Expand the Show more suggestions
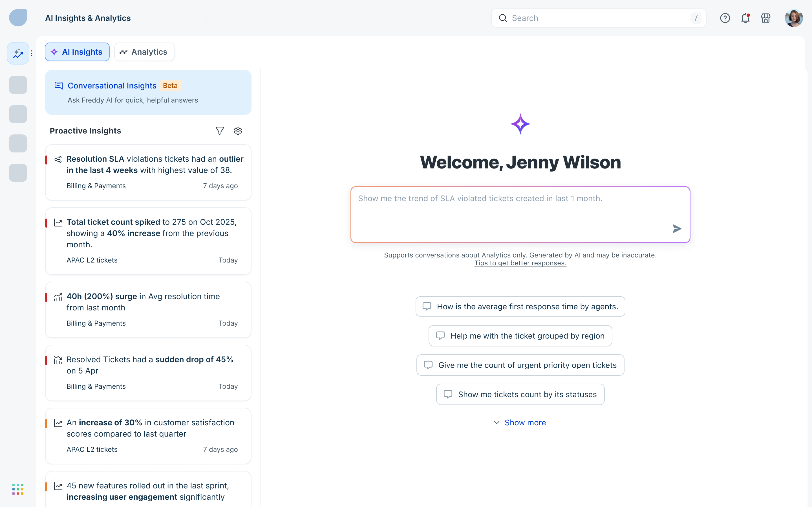The height and width of the screenshot is (507, 812). coord(520,422)
